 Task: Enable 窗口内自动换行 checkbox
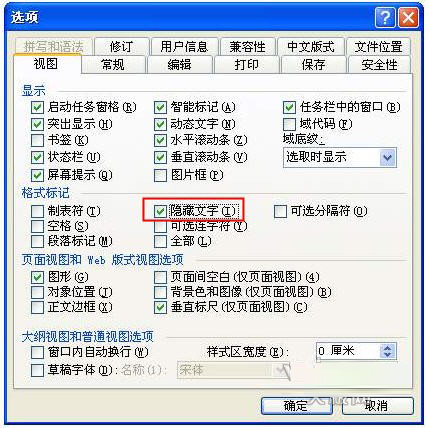37,352
